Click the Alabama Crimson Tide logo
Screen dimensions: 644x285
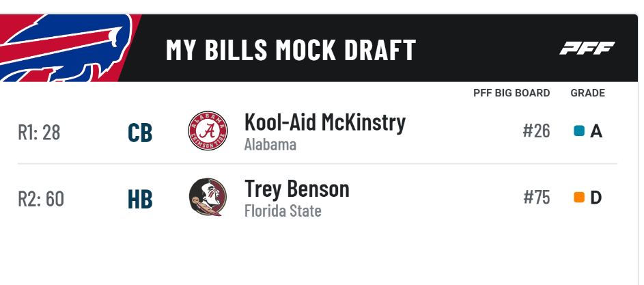click(x=208, y=131)
